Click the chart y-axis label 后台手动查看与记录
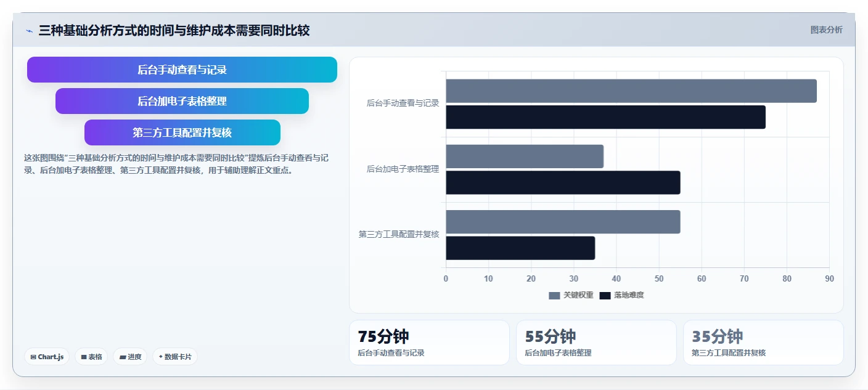Screen dimensions: 868x390 [x=403, y=104]
